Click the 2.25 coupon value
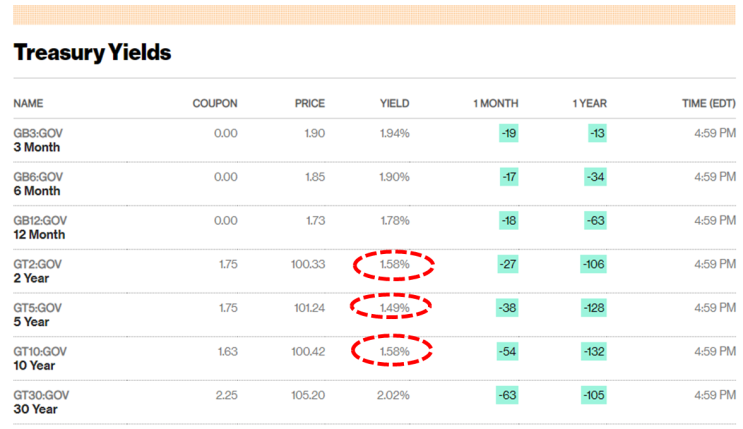Image resolution: width=743 pixels, height=429 pixels. pyautogui.click(x=227, y=395)
